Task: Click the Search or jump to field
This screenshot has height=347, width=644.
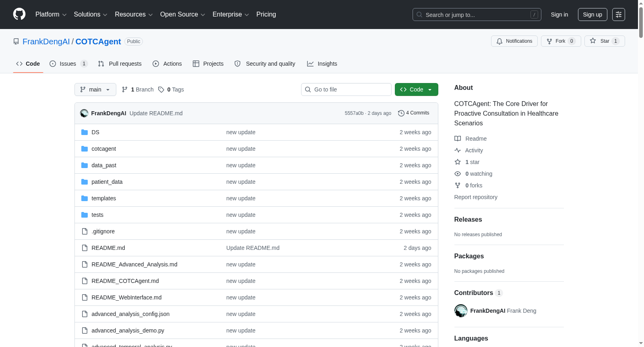Action: [477, 15]
